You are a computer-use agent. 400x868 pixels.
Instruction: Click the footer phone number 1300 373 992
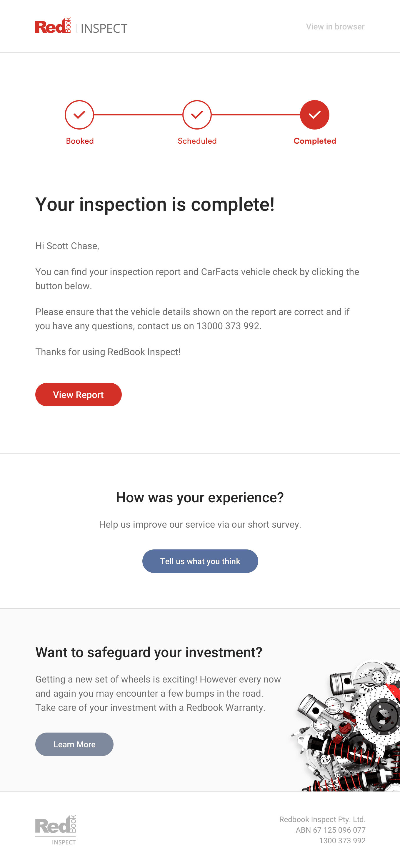pyautogui.click(x=342, y=841)
